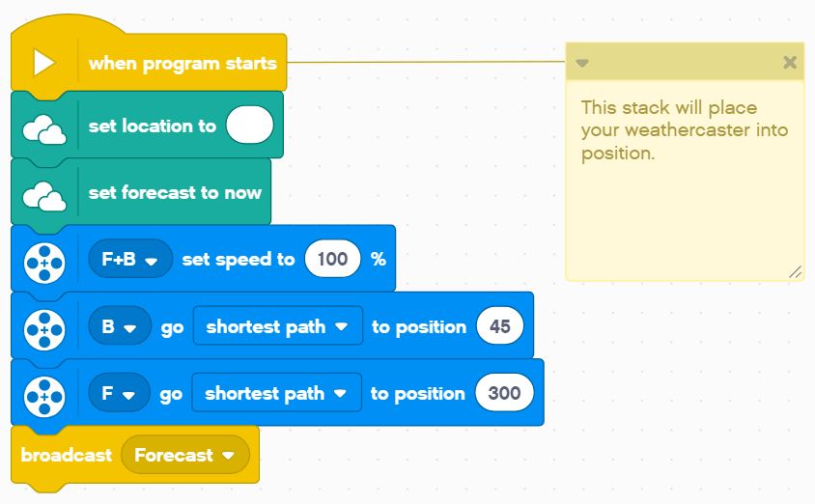Click the comment resize handle corner
The image size is (815, 504).
795,272
